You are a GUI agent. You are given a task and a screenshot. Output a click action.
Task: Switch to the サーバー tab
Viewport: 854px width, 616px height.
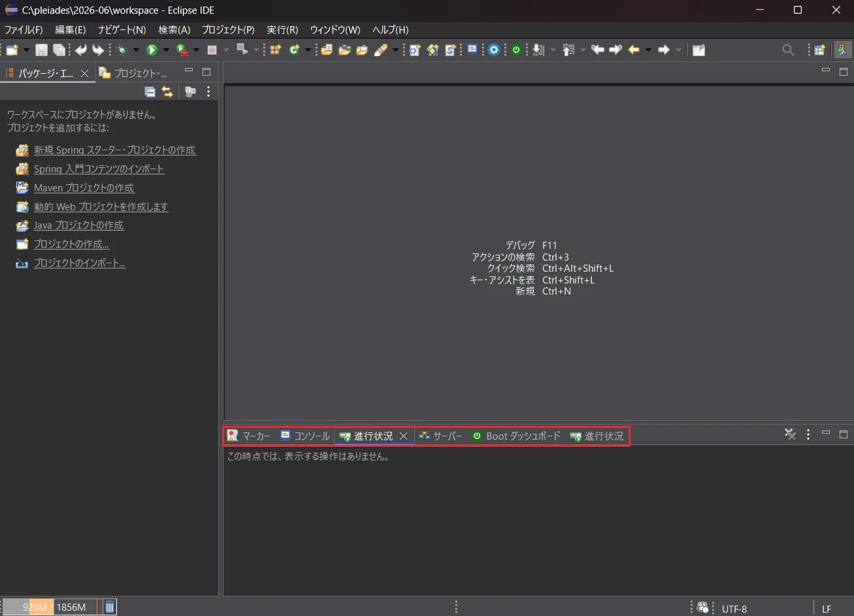[440, 436]
